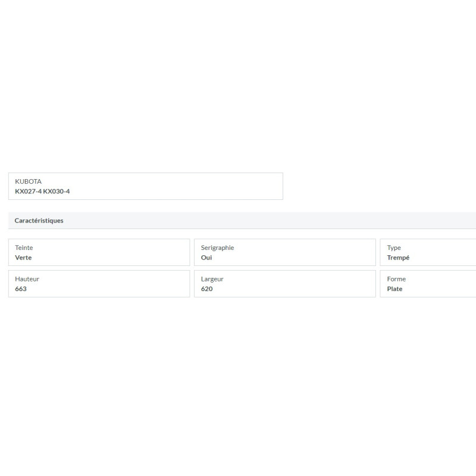Click empty space inside the Largeur cell
This screenshot has height=476, width=476.
click(x=303, y=284)
